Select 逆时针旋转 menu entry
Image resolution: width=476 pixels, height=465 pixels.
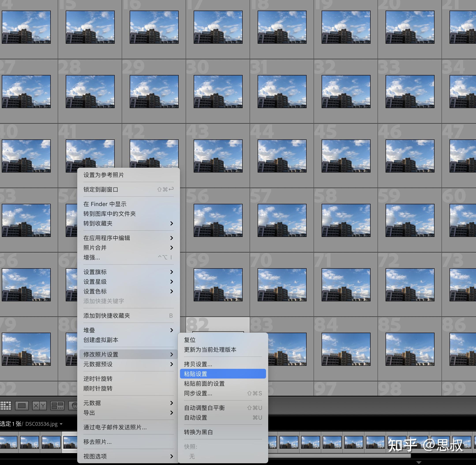[x=128, y=379]
